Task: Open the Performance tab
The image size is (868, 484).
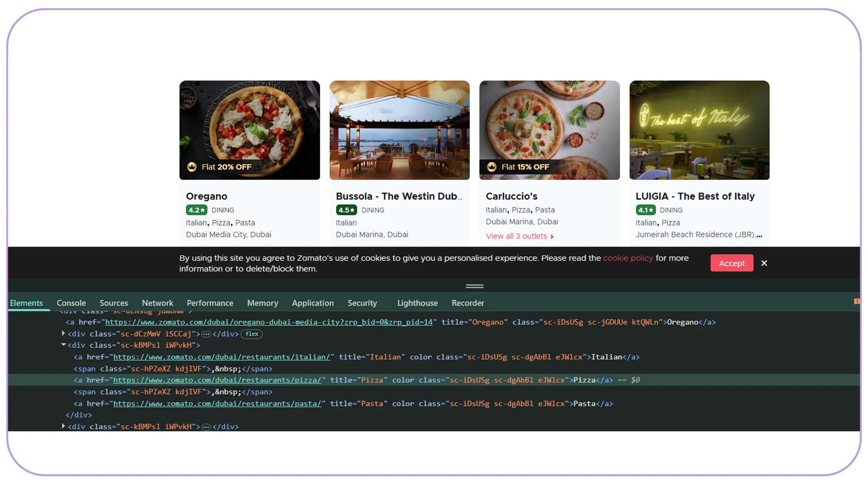Action: [210, 303]
